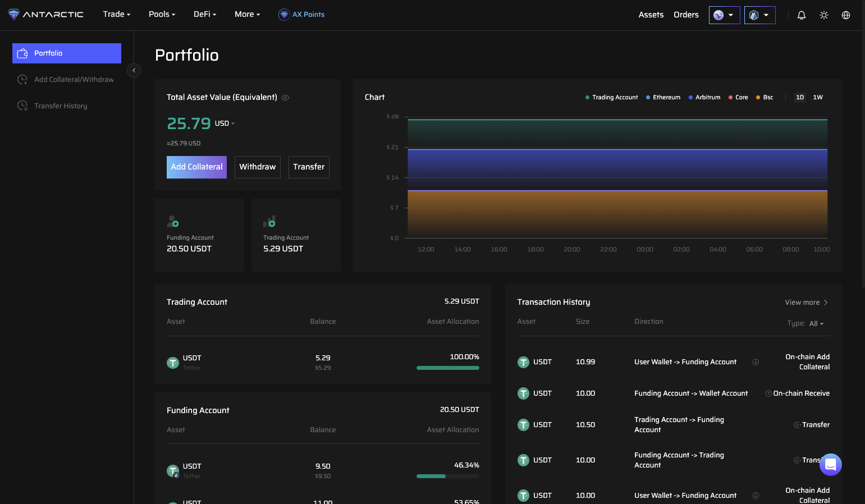Toggle Ethereum series in chart legend

[x=663, y=98]
